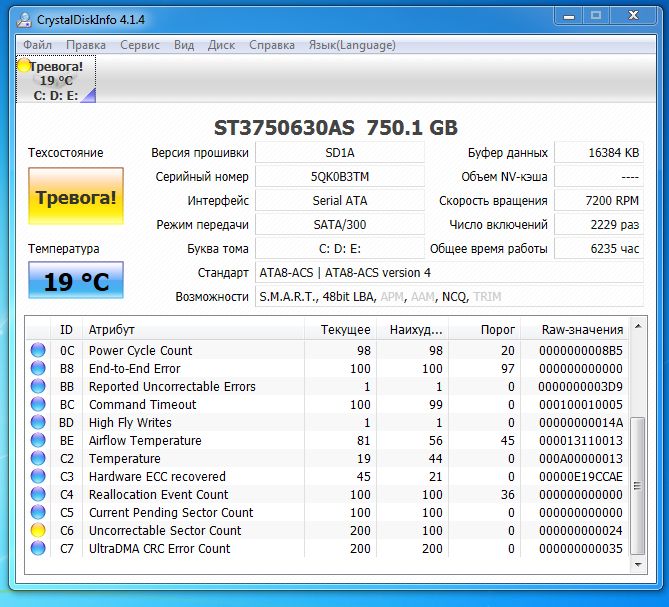Click the status dot for Reallocation Event Count
669x607 pixels.
pyautogui.click(x=38, y=494)
